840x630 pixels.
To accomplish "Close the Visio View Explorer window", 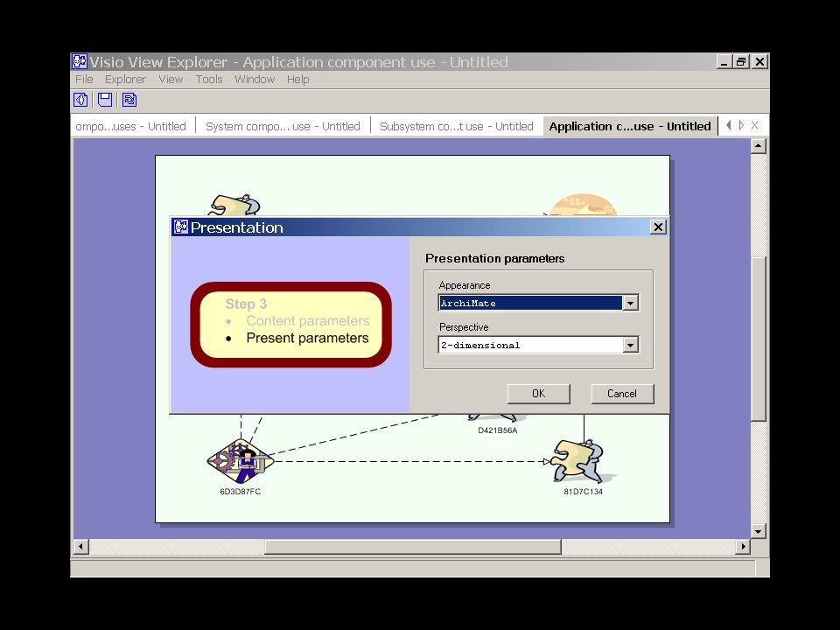I will tap(759, 61).
